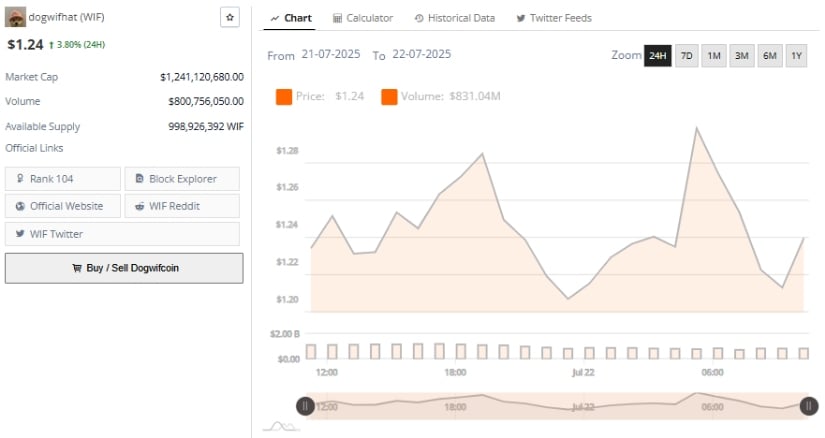The image size is (825, 438).
Task: Click the left range navigator handle
Action: click(305, 406)
